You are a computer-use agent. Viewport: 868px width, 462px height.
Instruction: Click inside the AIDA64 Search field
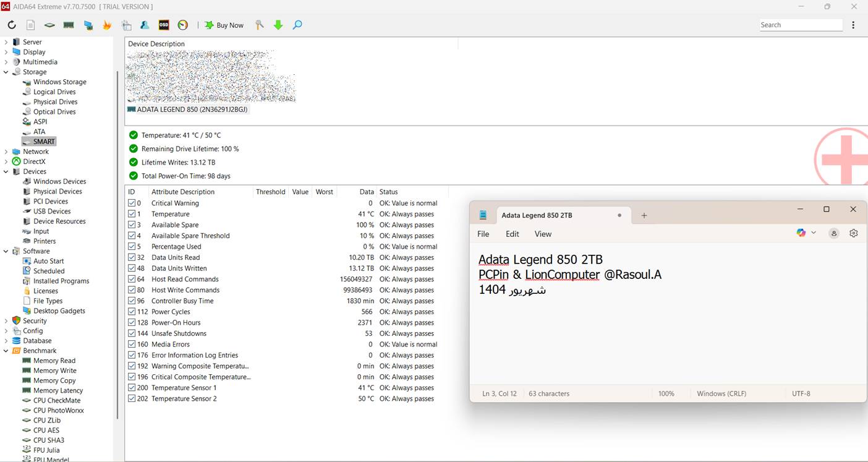(801, 25)
